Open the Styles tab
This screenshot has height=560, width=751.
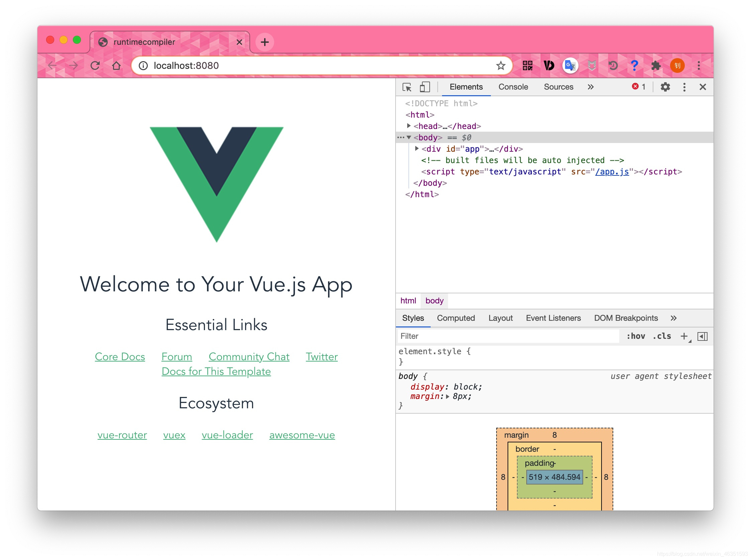(x=413, y=318)
